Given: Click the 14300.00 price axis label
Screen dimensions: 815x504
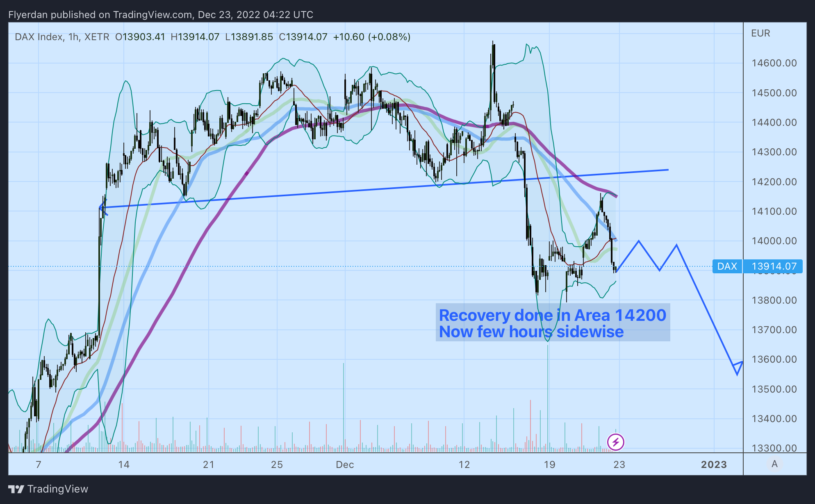Looking at the screenshot, I should (x=774, y=152).
